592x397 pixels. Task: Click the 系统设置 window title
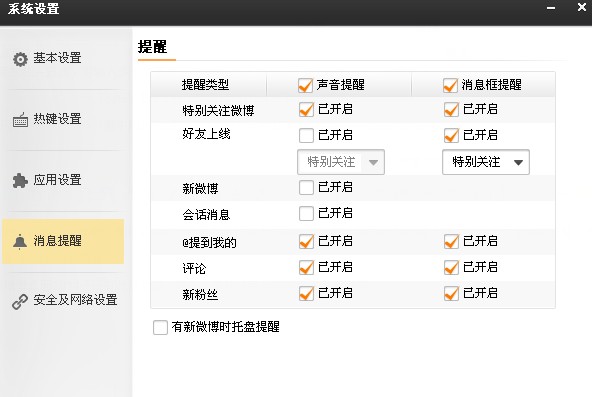(34, 9)
